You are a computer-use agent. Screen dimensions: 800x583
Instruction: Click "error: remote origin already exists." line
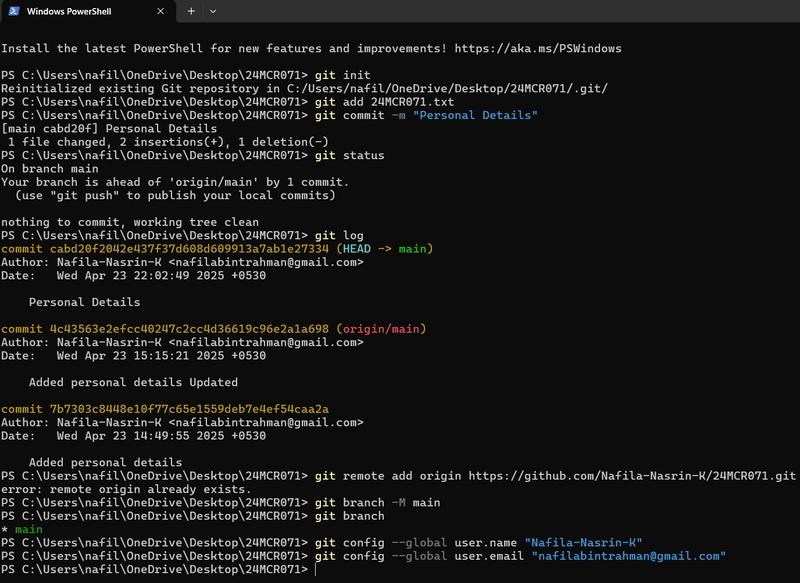[x=126, y=489]
